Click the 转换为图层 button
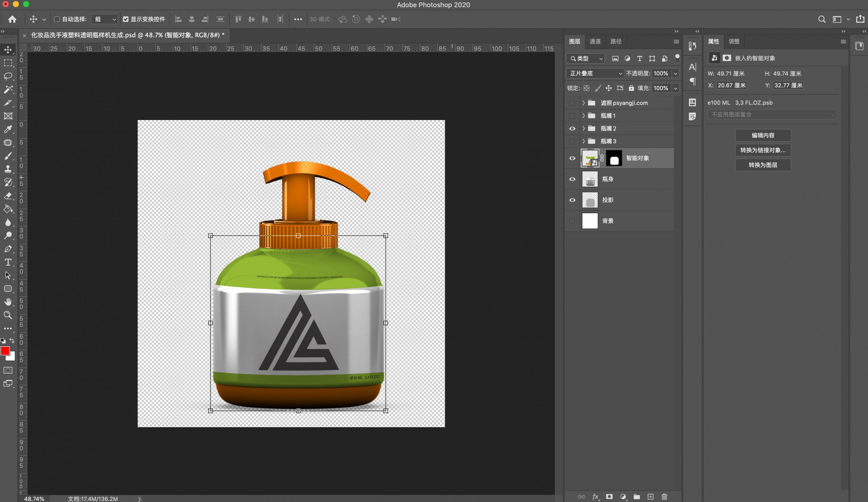The width and height of the screenshot is (868, 502). [x=763, y=165]
